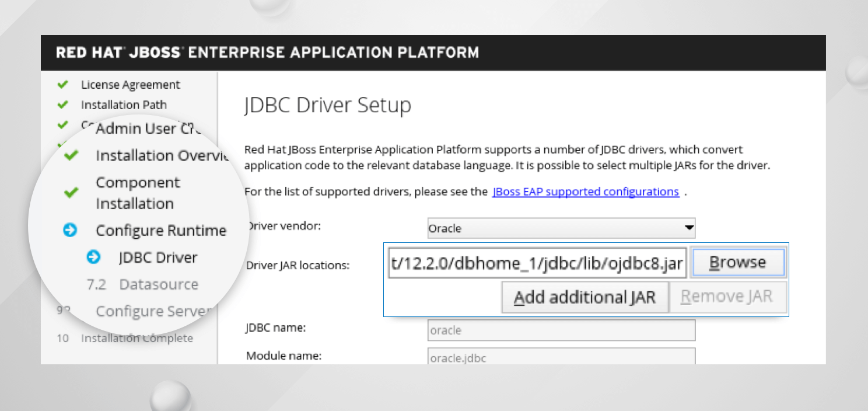Click the green checkmark beside License Agreement
Viewport: 868px width, 411px height.
[63, 85]
